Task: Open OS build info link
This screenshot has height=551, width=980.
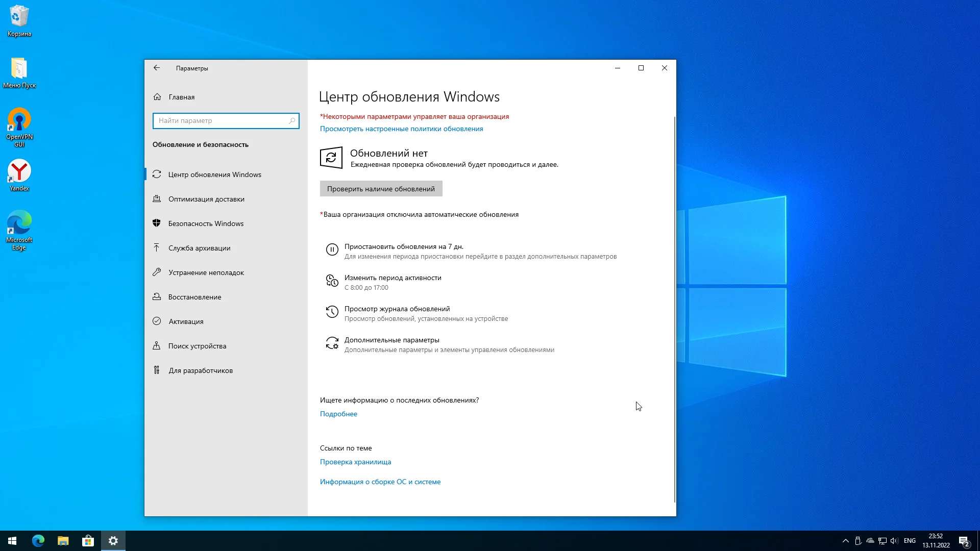Action: pos(380,482)
